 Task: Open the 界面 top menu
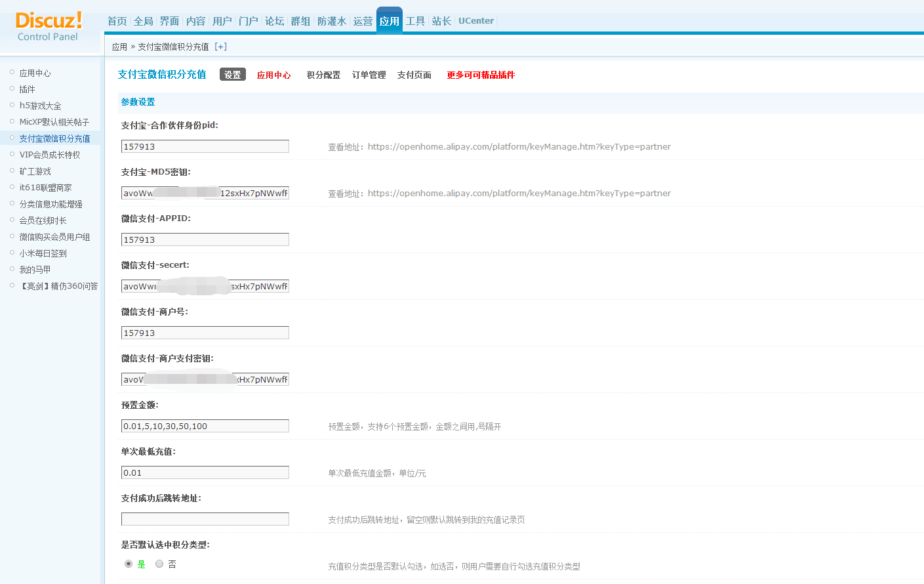click(x=170, y=21)
